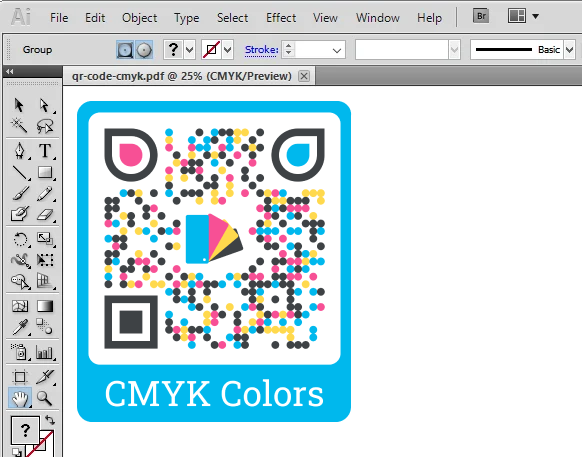Pick the Symbol Sprayer tool

pyautogui.click(x=19, y=352)
